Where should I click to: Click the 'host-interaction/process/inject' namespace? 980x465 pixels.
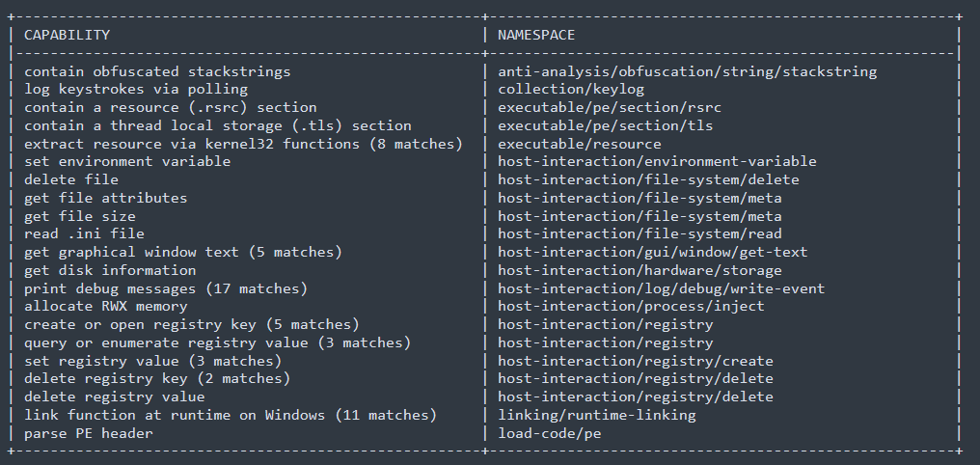[631, 306]
